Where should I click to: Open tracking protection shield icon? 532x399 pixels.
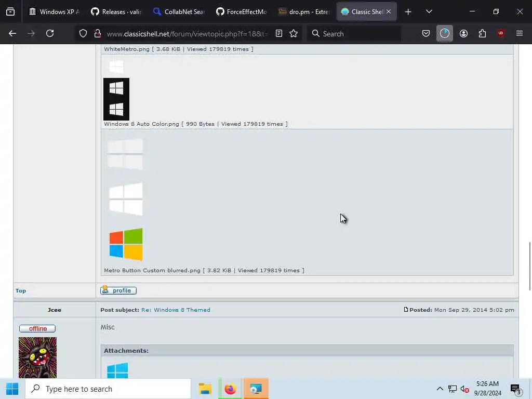(83, 33)
